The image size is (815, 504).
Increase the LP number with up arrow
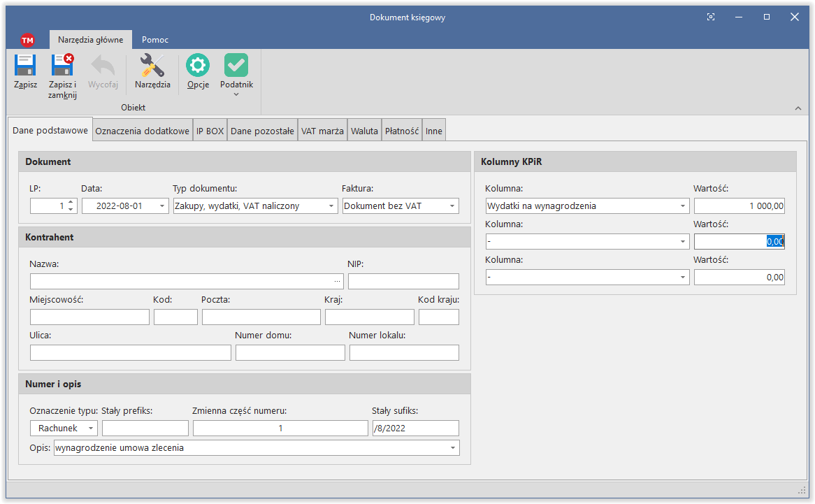70,203
